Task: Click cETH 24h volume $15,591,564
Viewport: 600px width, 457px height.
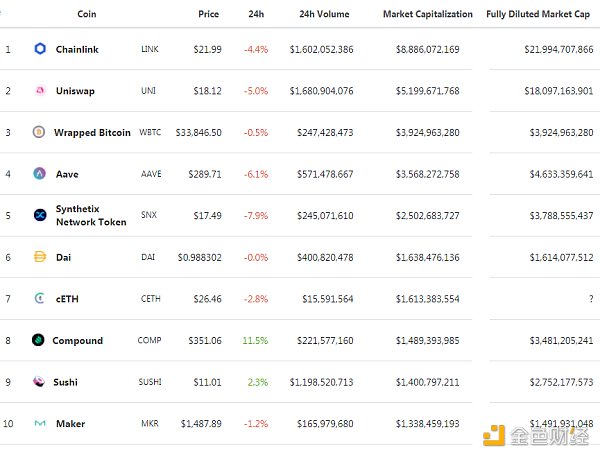Action: pos(328,299)
